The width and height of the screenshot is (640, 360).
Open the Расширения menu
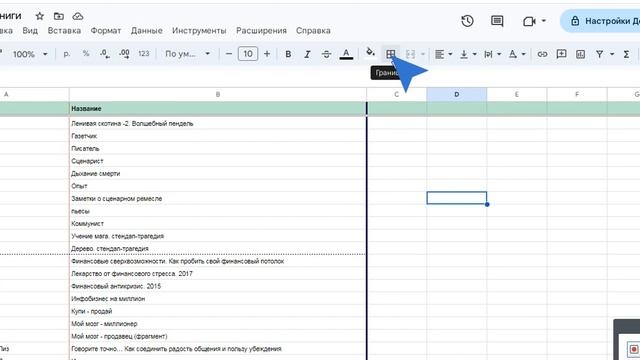[261, 31]
